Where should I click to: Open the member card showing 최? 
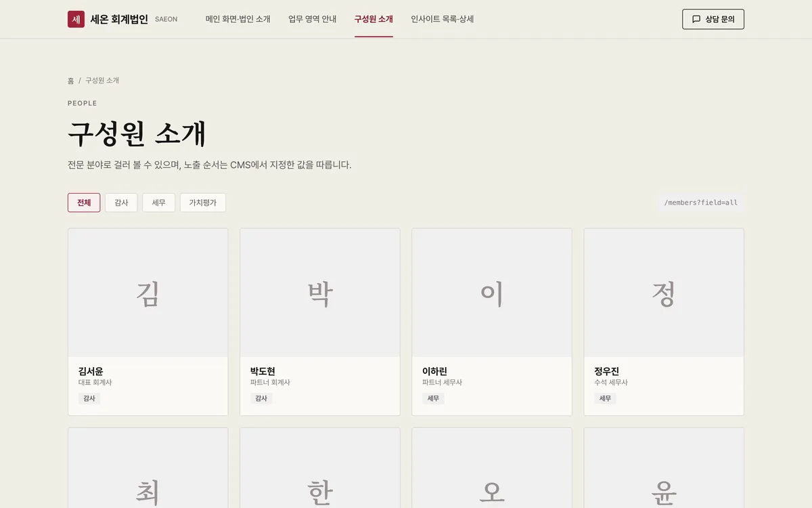(148, 468)
